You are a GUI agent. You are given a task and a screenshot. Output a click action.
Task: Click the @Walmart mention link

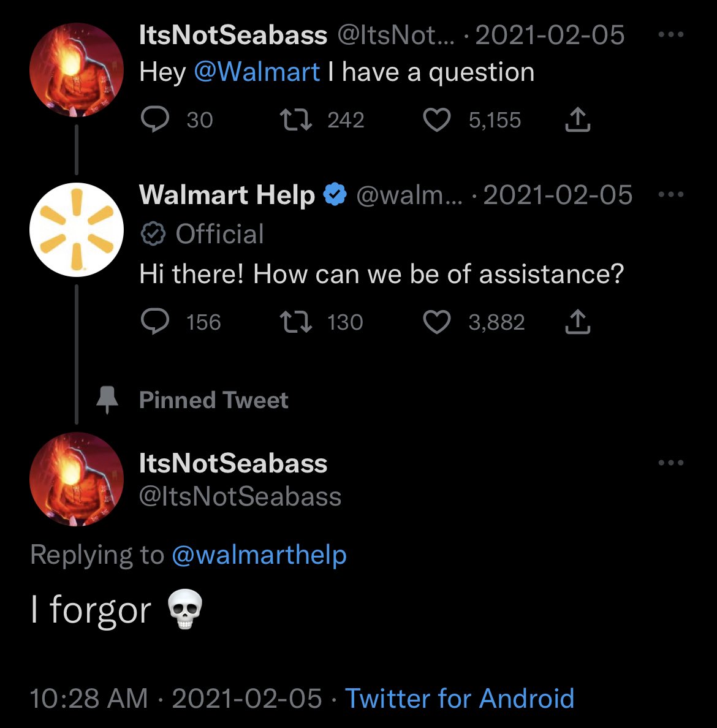pos(257,72)
